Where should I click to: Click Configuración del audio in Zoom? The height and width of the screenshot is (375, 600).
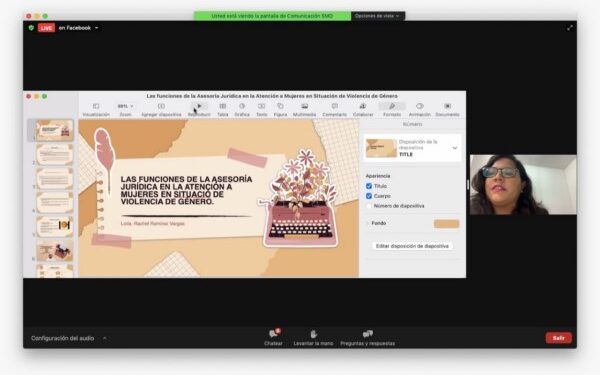(62, 338)
